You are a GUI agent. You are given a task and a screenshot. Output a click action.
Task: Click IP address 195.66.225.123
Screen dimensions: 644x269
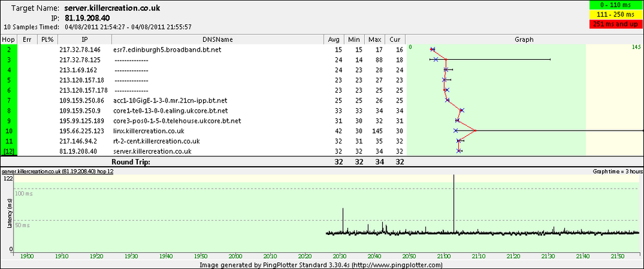point(82,131)
